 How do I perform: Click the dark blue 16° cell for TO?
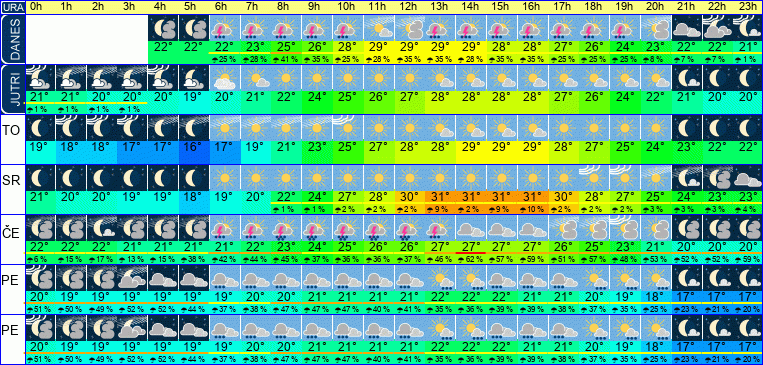click(x=193, y=146)
